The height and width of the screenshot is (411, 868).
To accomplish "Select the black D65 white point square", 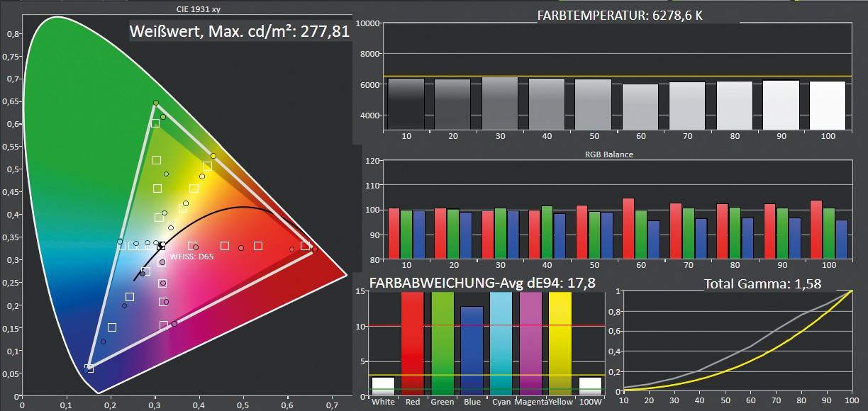I will pos(162,246).
